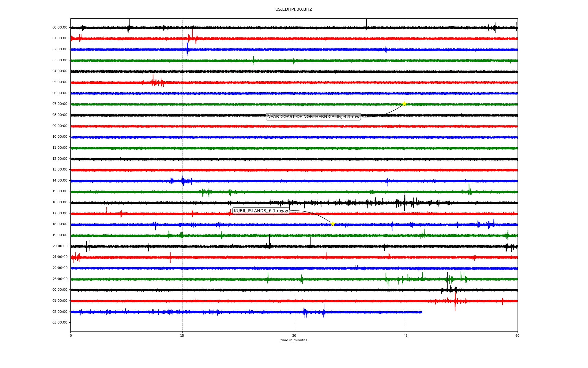Image resolution: width=588 pixels, height=368 pixels.
Task: Click the 13:00:00 row label
Action: point(60,170)
